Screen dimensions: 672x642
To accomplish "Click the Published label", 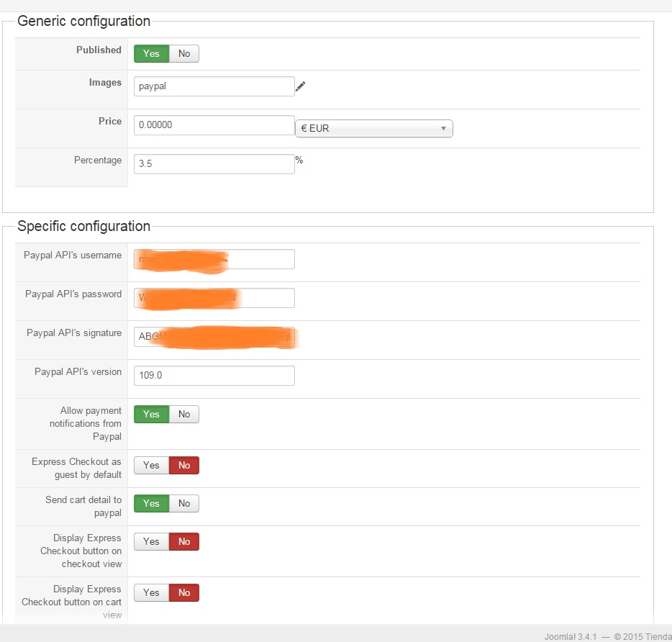I will pos(99,50).
